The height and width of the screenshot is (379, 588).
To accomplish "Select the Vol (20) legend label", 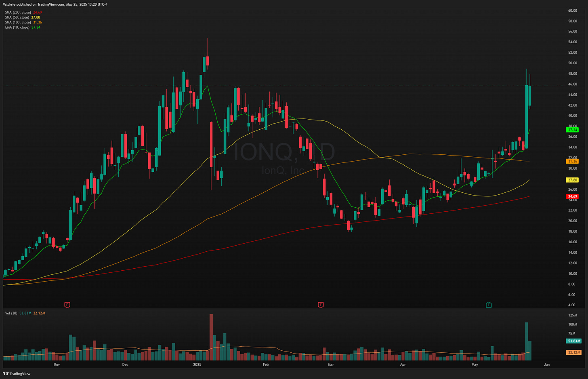I will click(11, 313).
